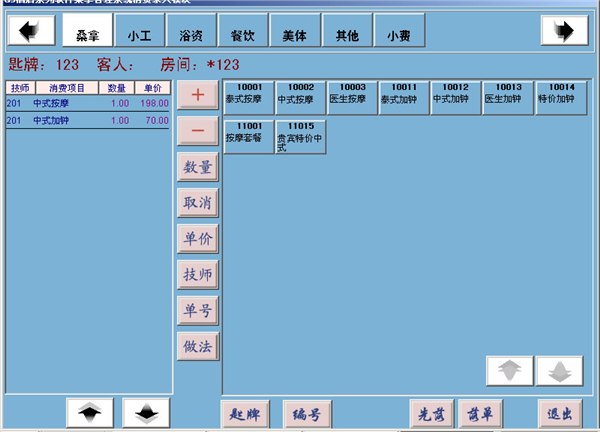The image size is (600, 432).
Task: Click the gray up arrow in item grid
Action: (x=510, y=371)
